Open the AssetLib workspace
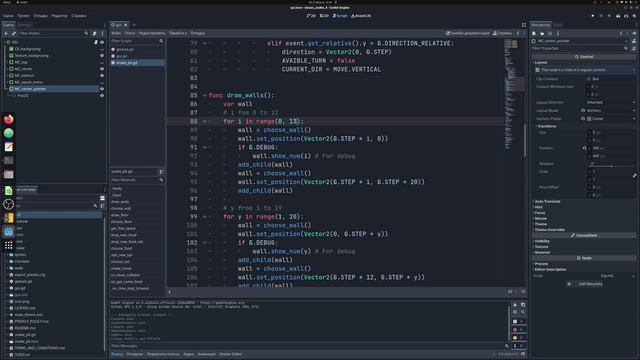640x360 pixels. coord(361,16)
